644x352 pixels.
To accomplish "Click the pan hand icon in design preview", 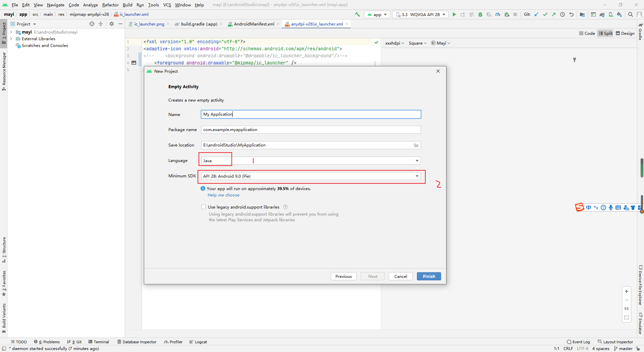I will coord(575,60).
